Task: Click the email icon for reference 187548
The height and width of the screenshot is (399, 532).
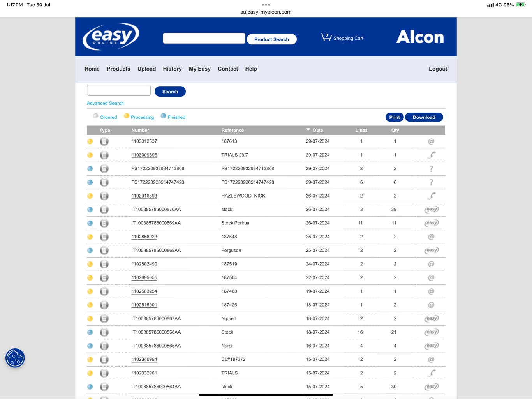Action: [x=431, y=237]
